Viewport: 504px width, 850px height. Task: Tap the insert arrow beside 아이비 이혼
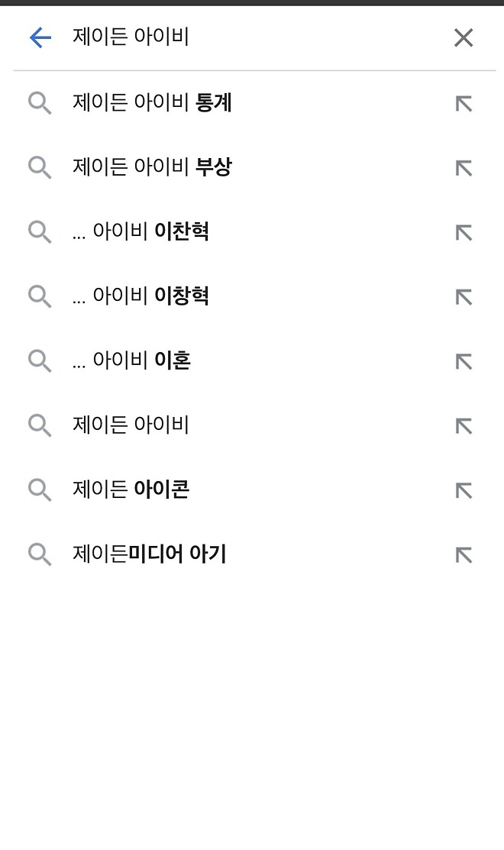464,360
